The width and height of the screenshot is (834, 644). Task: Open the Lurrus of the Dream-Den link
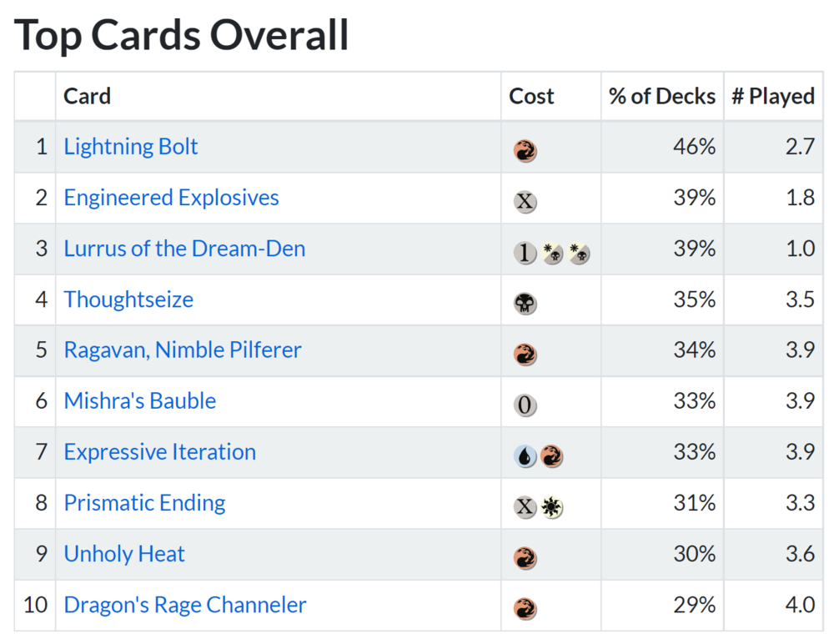(x=184, y=249)
